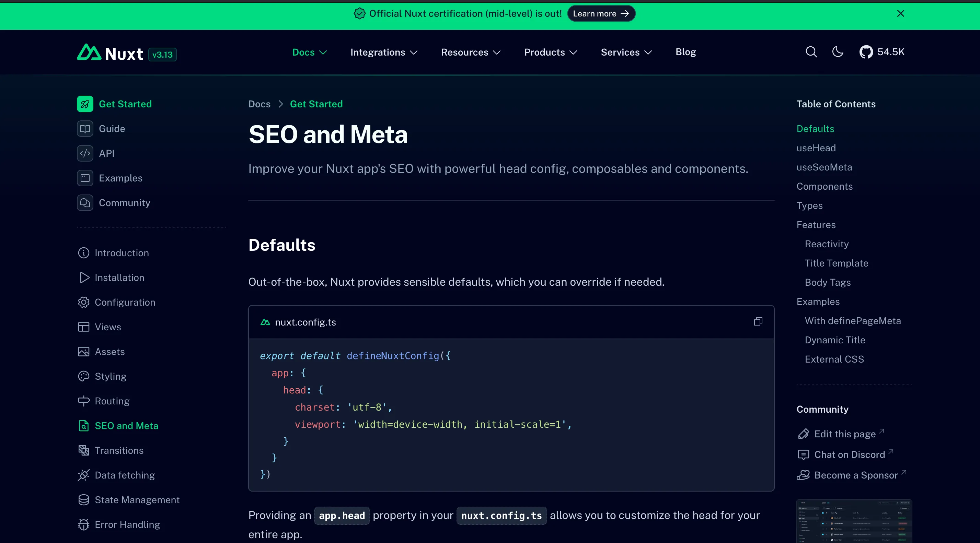Click the Views layout icon

click(84, 327)
